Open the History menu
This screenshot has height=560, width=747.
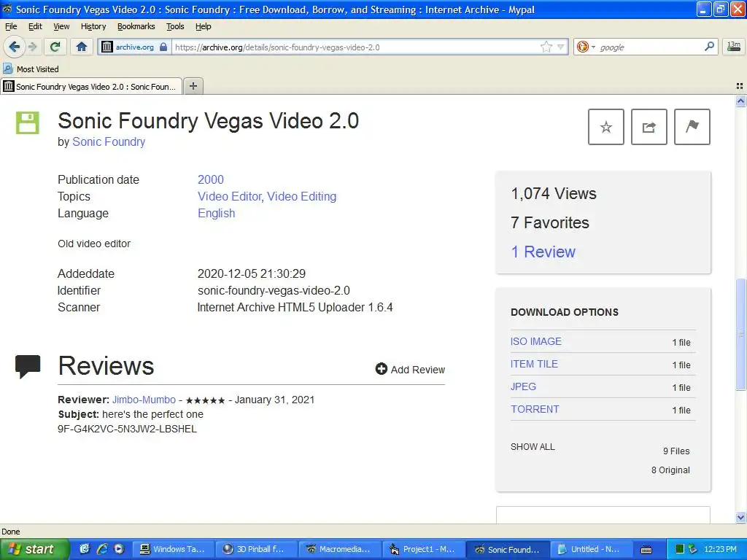point(93,26)
